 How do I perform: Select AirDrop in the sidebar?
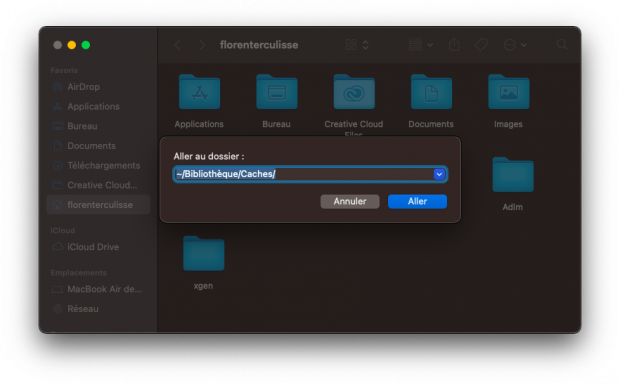point(98,87)
